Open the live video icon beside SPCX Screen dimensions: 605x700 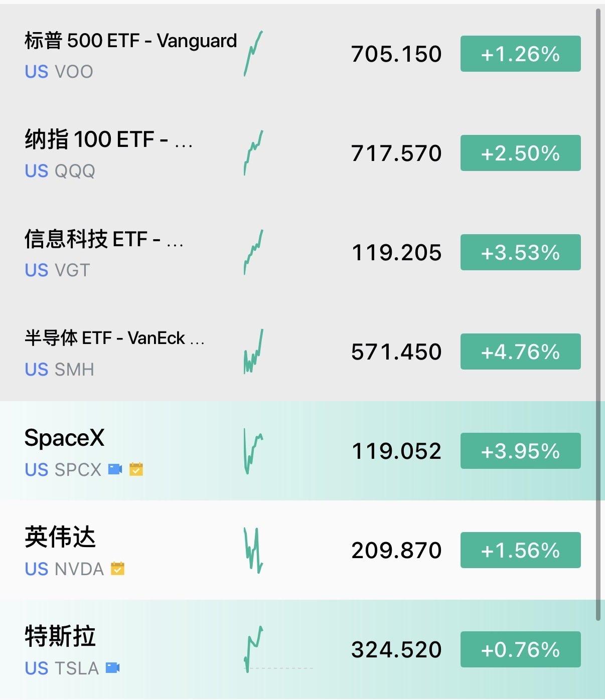[115, 469]
